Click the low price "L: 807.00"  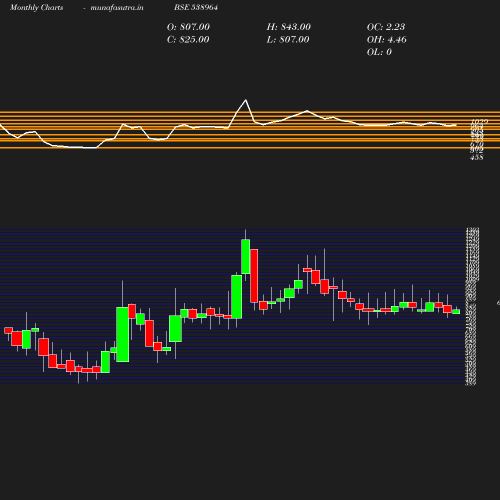tap(288, 40)
